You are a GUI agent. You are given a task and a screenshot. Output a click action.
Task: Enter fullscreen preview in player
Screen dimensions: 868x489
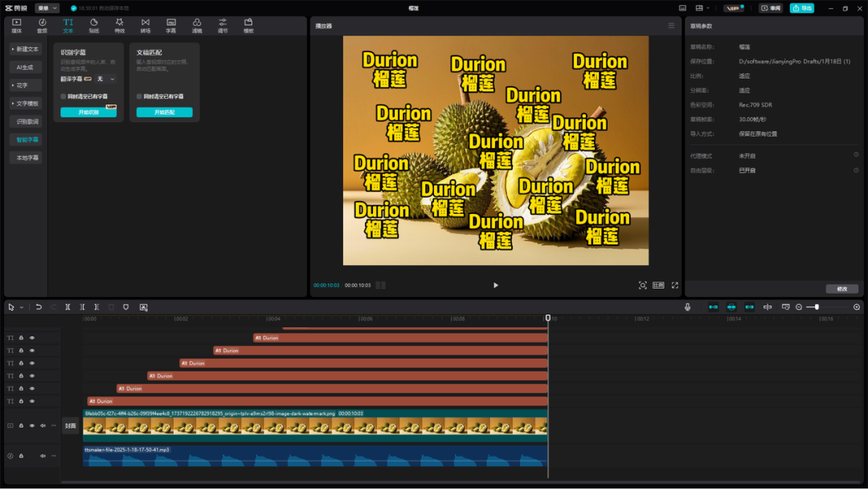click(x=675, y=286)
